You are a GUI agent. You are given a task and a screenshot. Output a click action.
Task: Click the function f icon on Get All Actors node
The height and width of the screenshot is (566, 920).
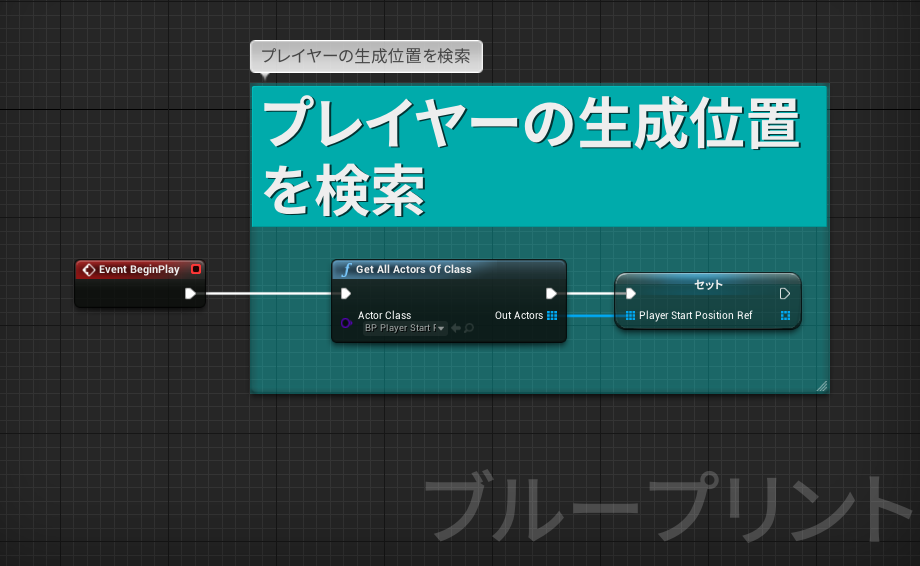(346, 269)
